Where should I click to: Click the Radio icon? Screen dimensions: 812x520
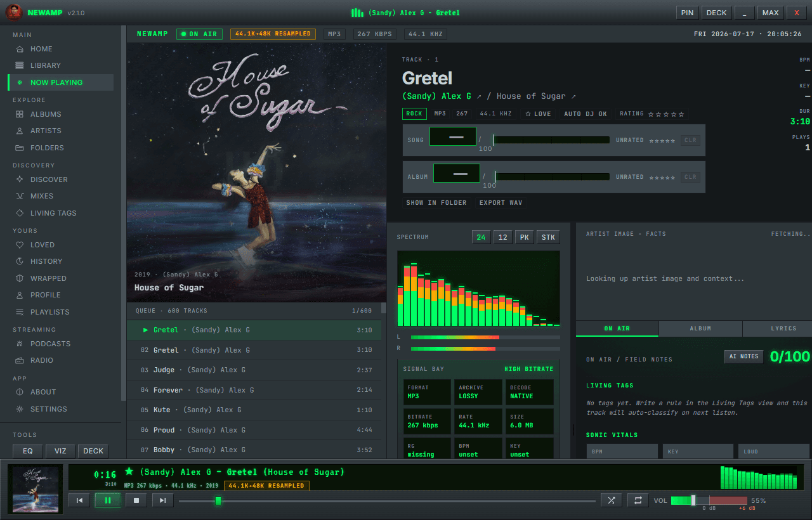click(20, 360)
